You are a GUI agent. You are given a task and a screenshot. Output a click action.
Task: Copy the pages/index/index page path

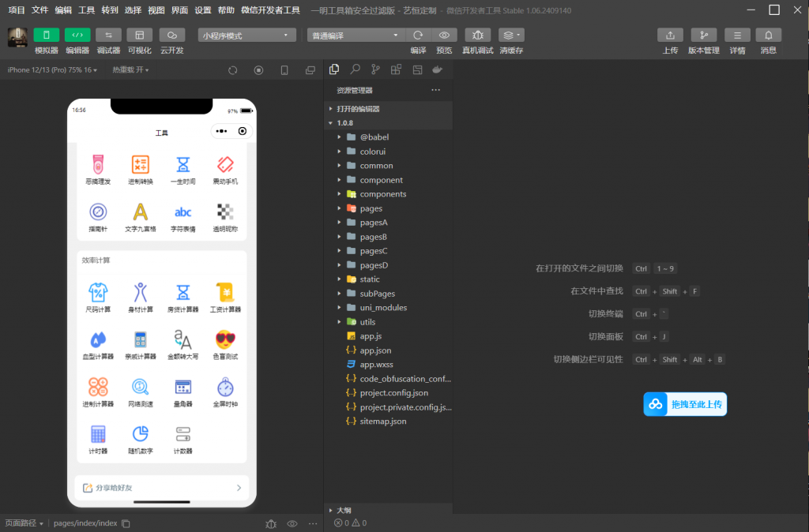tap(126, 523)
